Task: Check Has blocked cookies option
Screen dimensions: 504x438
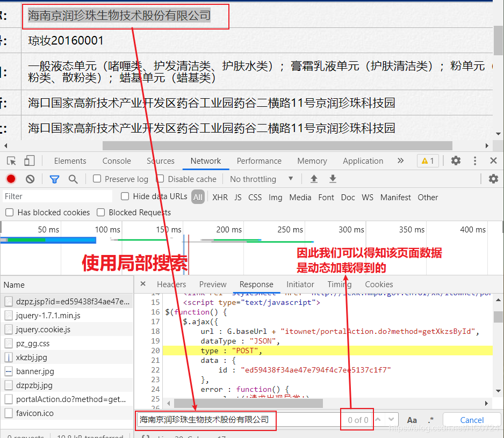Action: pyautogui.click(x=10, y=212)
